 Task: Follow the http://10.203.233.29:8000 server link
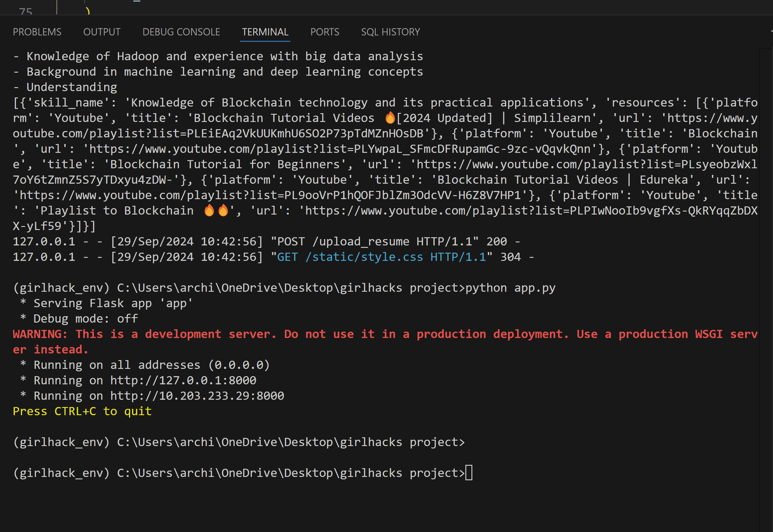pyautogui.click(x=197, y=396)
